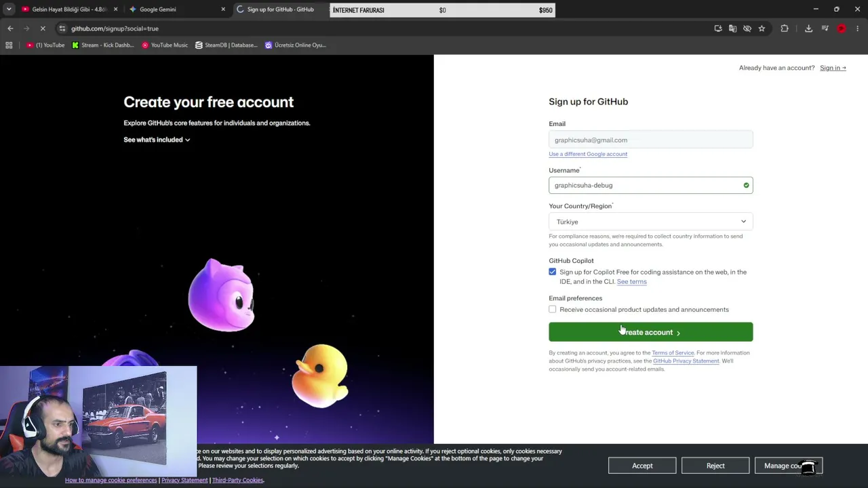868x488 pixels.
Task: Expand the tab search dropdown
Action: point(9,9)
